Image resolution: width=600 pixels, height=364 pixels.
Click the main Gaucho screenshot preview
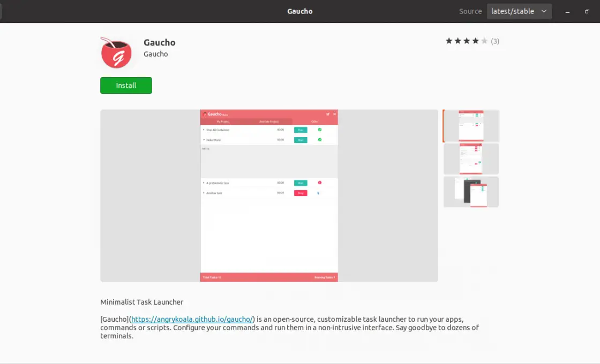(269, 196)
